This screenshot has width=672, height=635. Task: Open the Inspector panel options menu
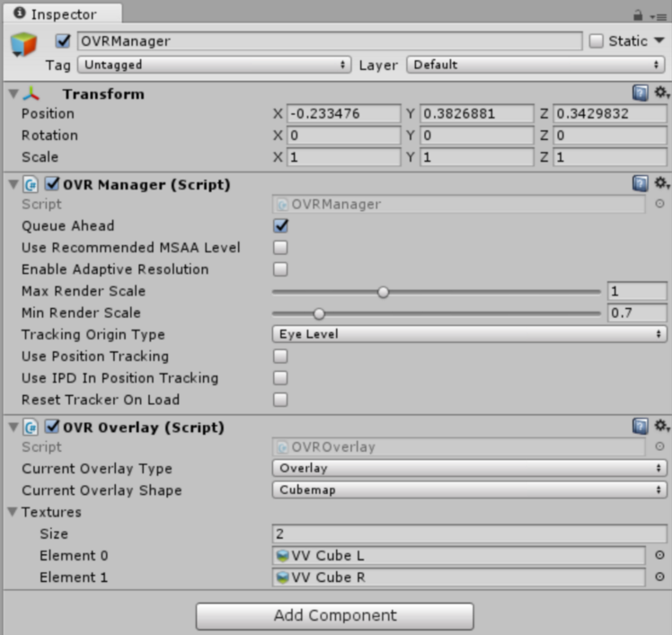pyautogui.click(x=659, y=17)
